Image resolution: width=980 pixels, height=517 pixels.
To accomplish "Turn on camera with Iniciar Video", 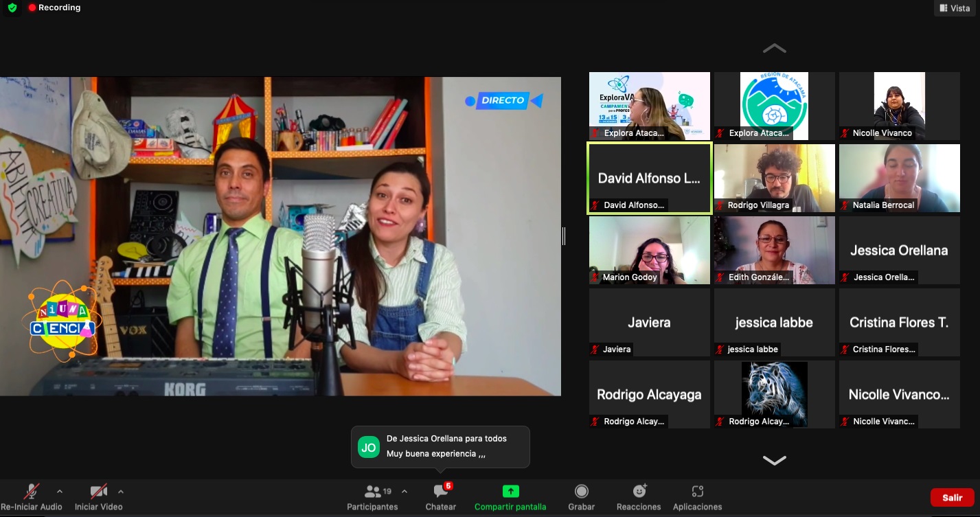I will [99, 492].
